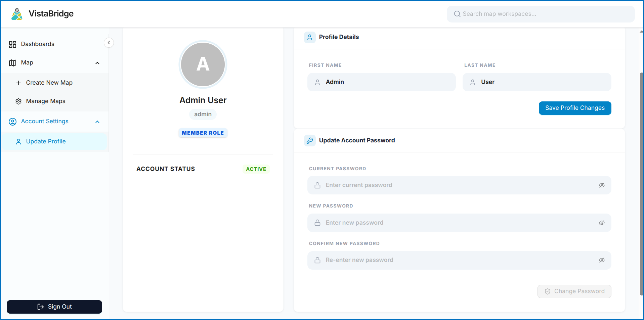Click the lock icon in new password field
This screenshot has height=320, width=644.
pos(317,223)
